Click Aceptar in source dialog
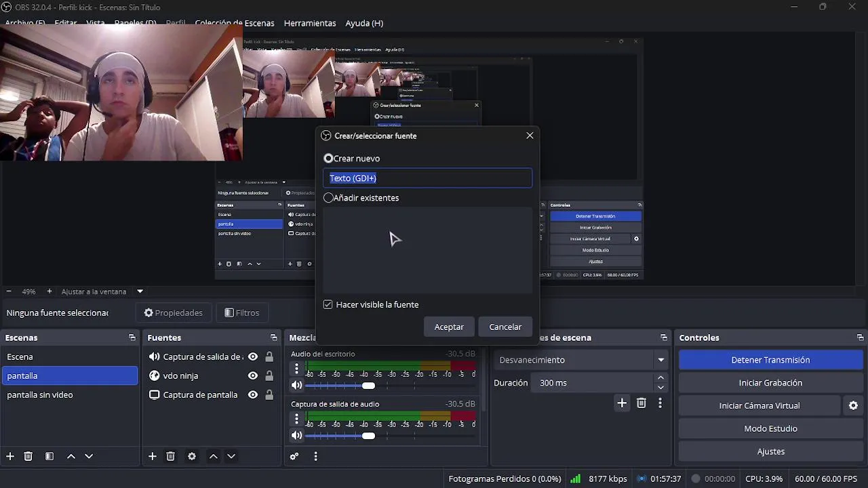 [x=449, y=327]
